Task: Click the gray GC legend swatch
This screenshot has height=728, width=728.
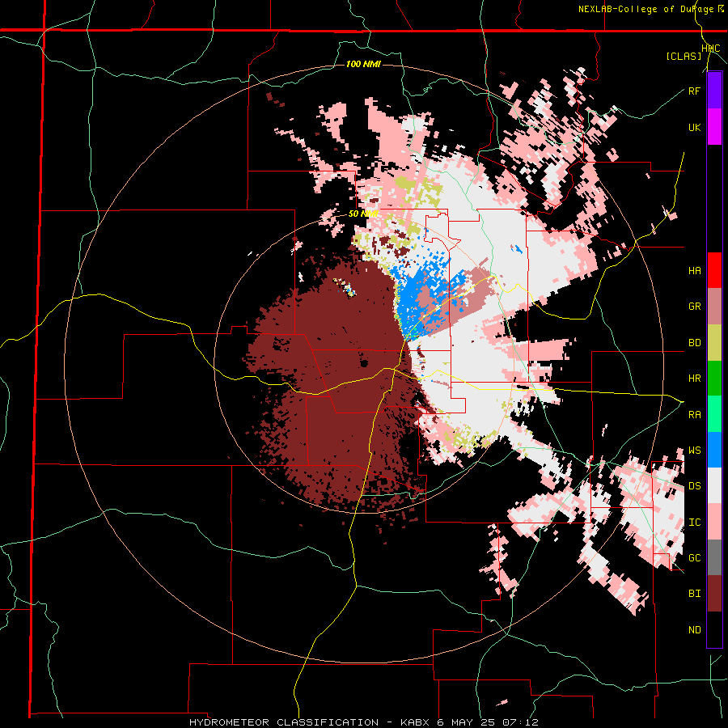Action: [x=714, y=557]
